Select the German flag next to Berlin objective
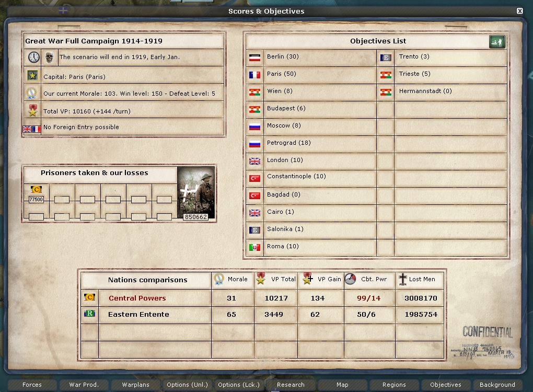 click(x=254, y=57)
